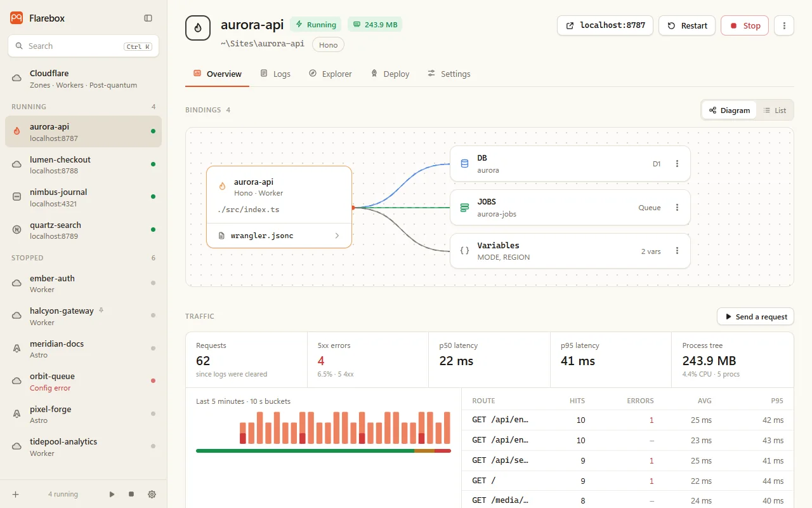Open ember-auth stopped worker

click(x=83, y=283)
